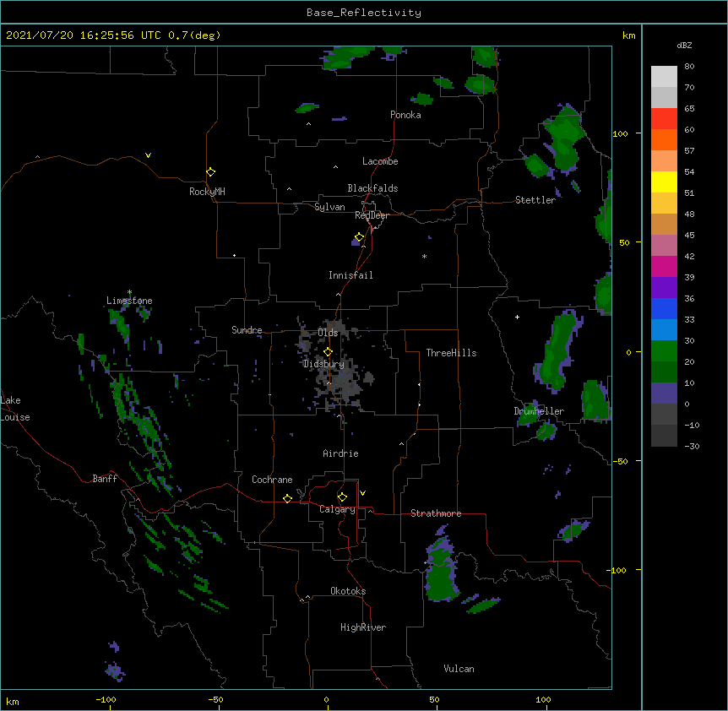Click the Limestone label
728x711 pixels.
[129, 301]
